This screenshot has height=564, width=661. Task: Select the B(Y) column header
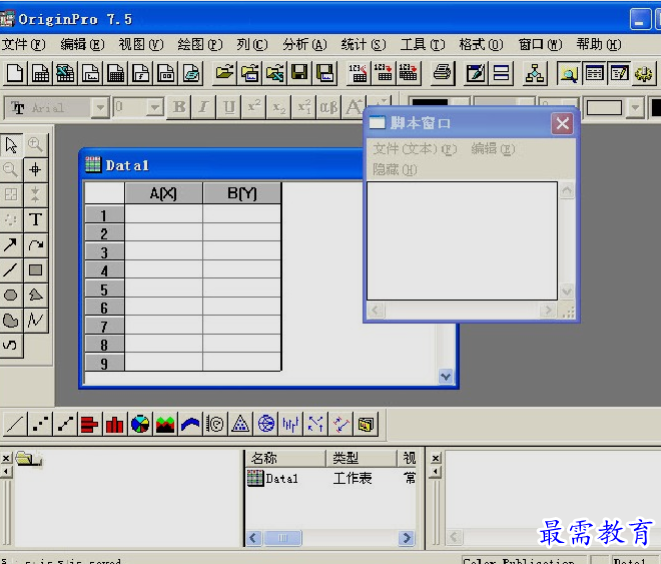(x=242, y=193)
